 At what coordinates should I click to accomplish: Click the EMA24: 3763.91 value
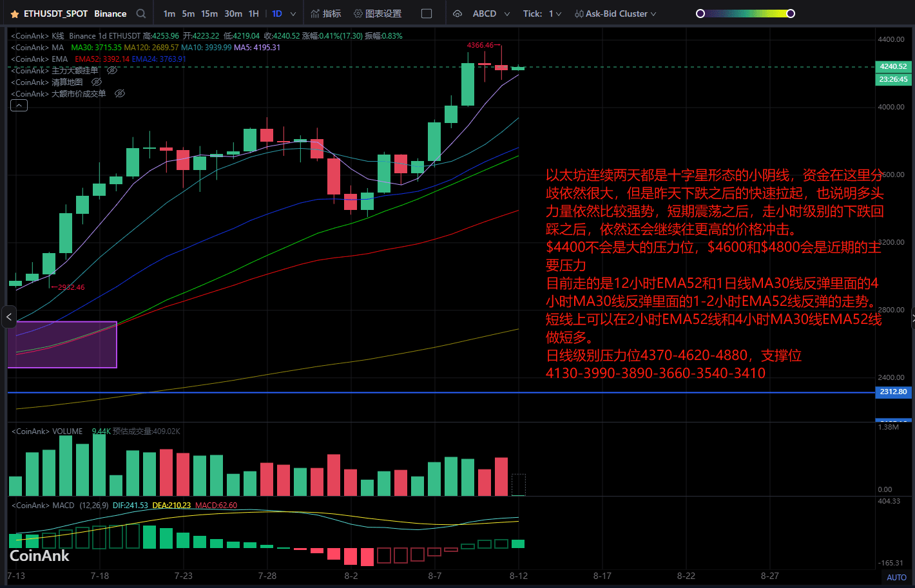pyautogui.click(x=159, y=59)
